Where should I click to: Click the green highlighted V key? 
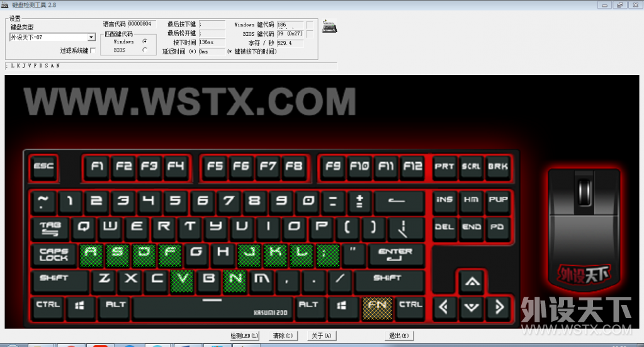click(x=181, y=282)
